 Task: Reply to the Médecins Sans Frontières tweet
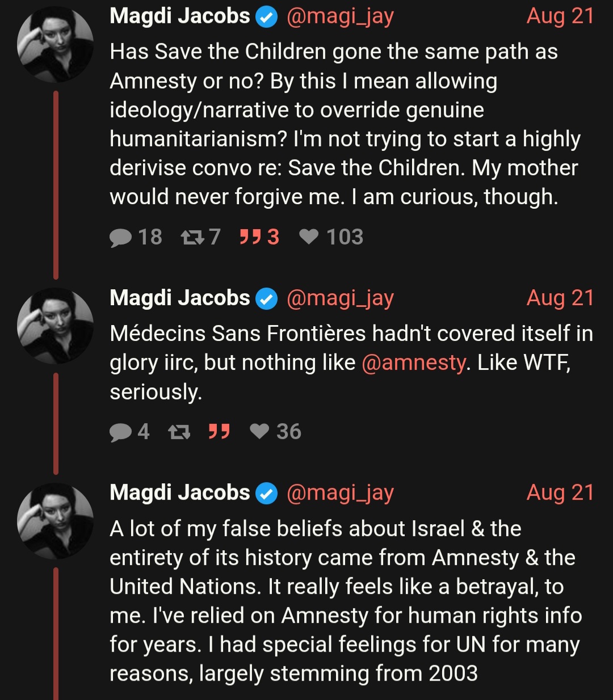[x=121, y=432]
